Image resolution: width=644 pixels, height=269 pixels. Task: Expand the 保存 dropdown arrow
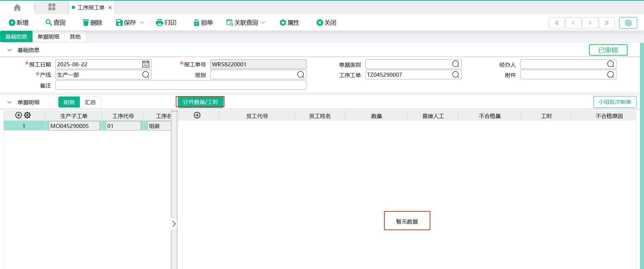[142, 22]
